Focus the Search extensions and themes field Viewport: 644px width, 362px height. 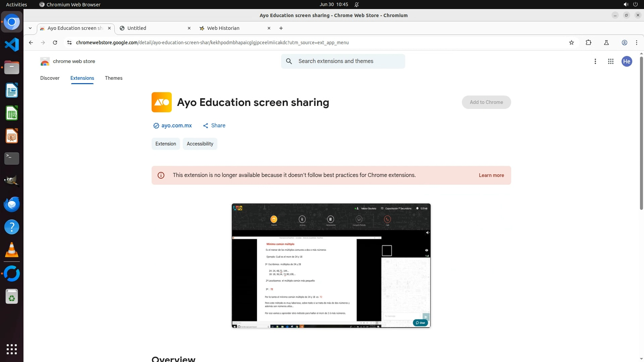(x=349, y=61)
